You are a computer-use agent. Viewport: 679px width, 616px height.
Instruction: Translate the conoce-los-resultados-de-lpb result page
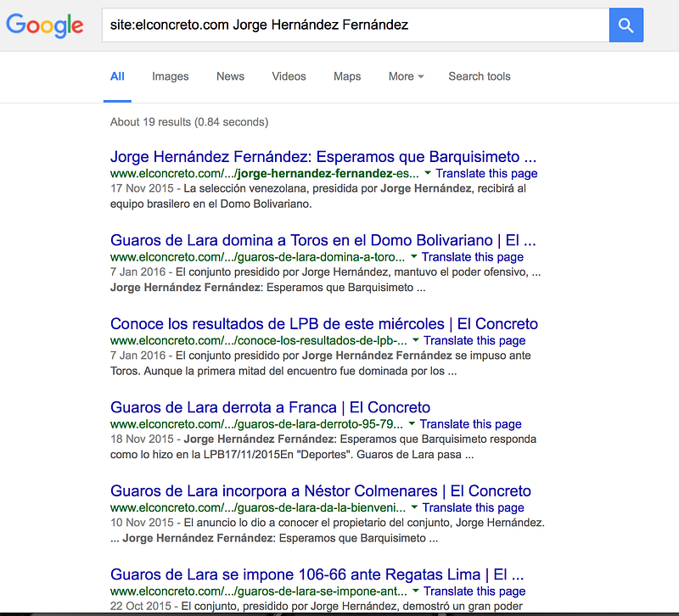click(x=474, y=341)
